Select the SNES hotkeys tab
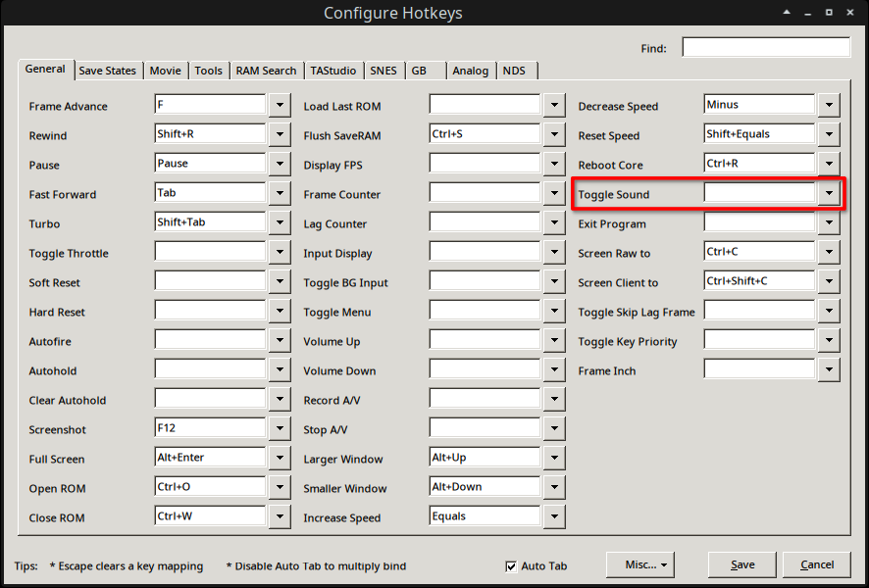Viewport: 869px width, 588px height. tap(383, 70)
